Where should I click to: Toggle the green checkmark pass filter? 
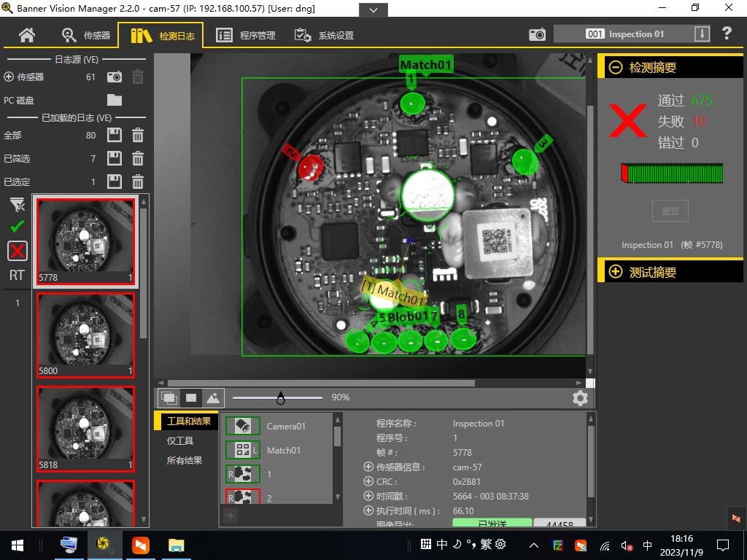coord(17,227)
